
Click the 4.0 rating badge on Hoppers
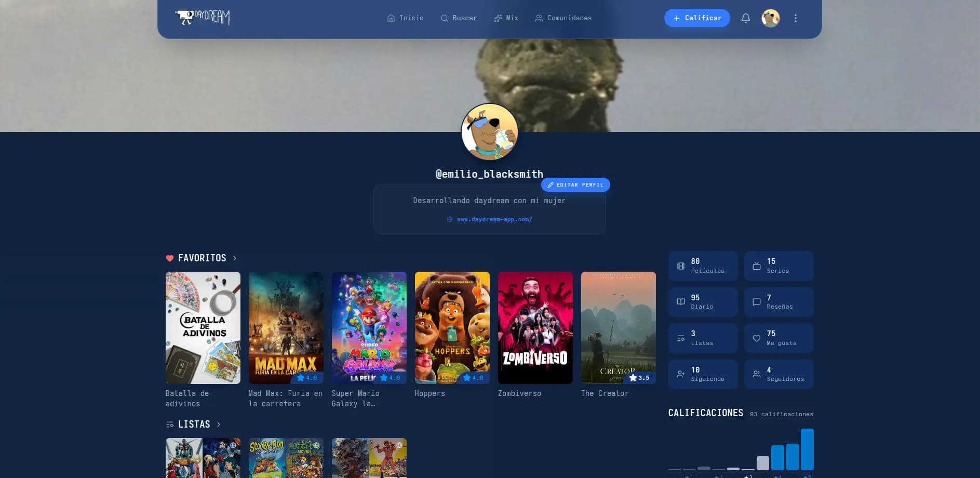click(474, 378)
